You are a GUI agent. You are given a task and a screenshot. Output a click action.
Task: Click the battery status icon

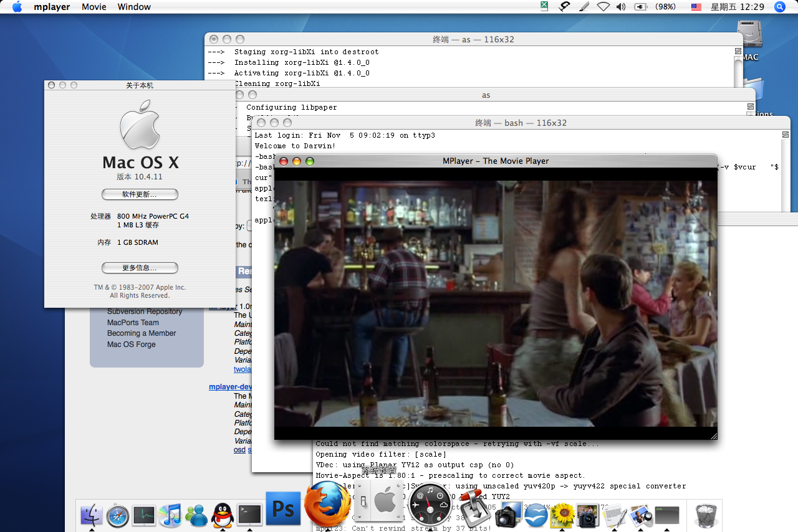[x=641, y=7]
